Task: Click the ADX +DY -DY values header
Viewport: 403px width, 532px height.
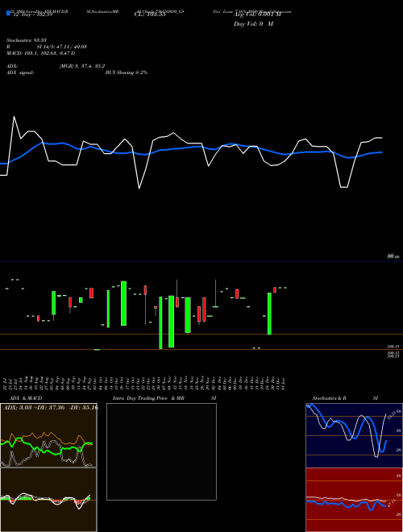Action: point(50,407)
